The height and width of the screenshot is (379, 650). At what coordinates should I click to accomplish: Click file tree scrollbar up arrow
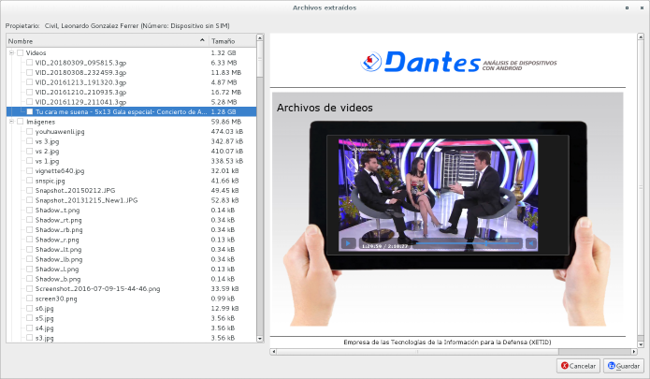point(260,38)
